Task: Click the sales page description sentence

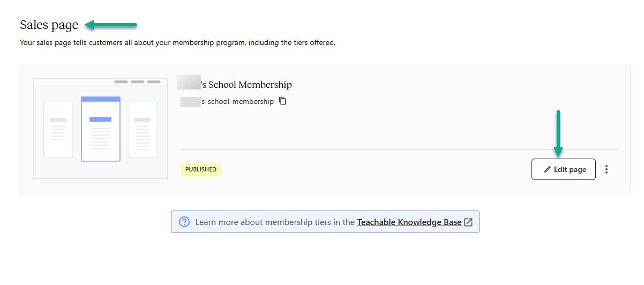Action: 177,42
